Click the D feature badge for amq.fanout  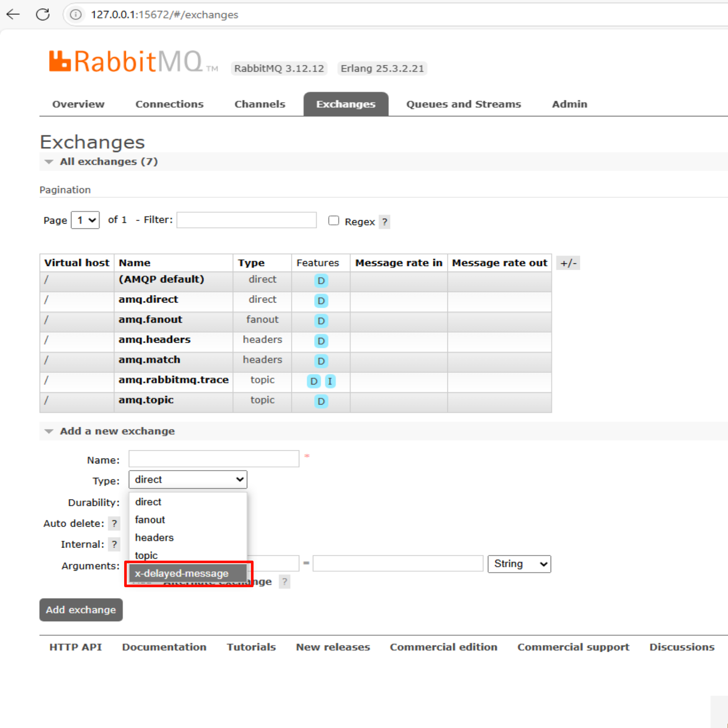point(321,321)
